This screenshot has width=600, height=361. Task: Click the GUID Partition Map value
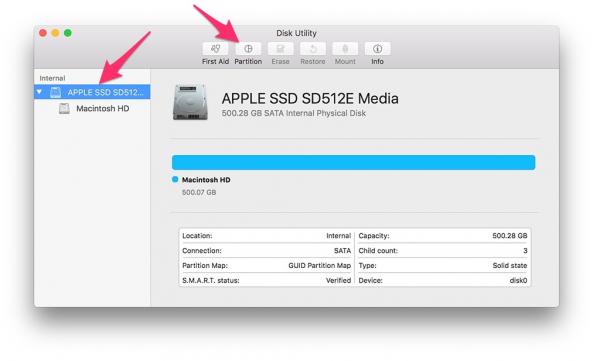[320, 265]
